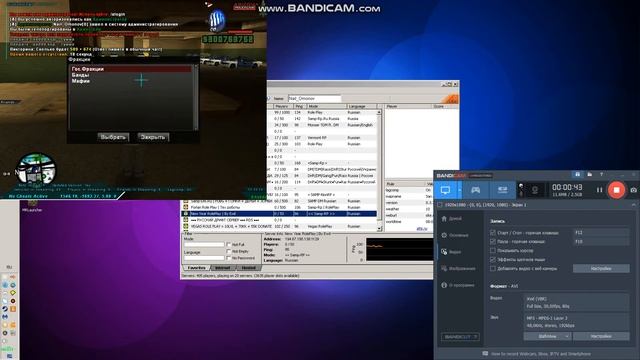
Task: Toggle the Start/Stop hotkey checkbox
Action: point(493,233)
